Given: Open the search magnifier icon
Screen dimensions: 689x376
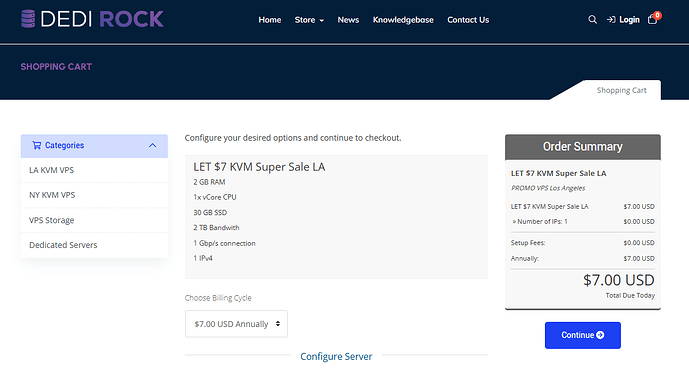Looking at the screenshot, I should pyautogui.click(x=592, y=20).
